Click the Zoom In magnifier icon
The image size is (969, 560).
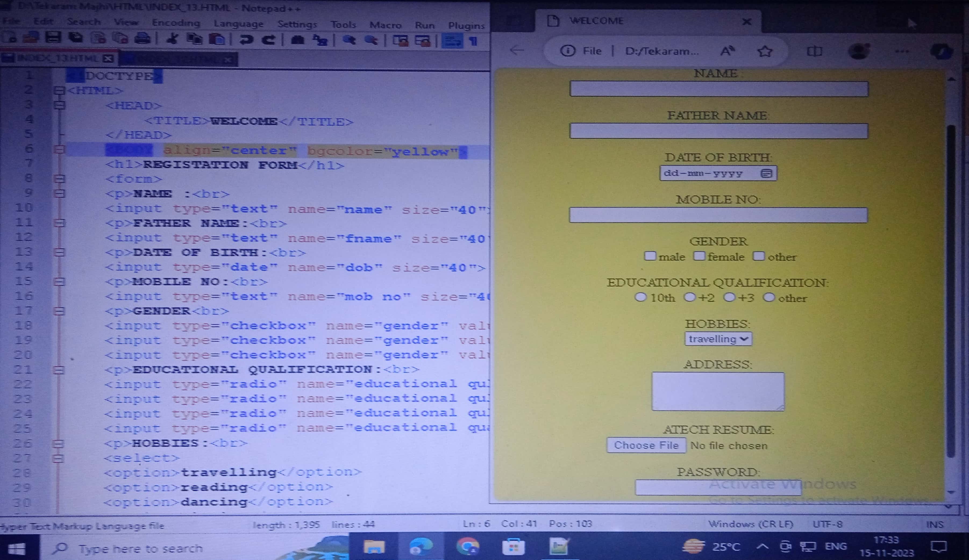tap(349, 40)
